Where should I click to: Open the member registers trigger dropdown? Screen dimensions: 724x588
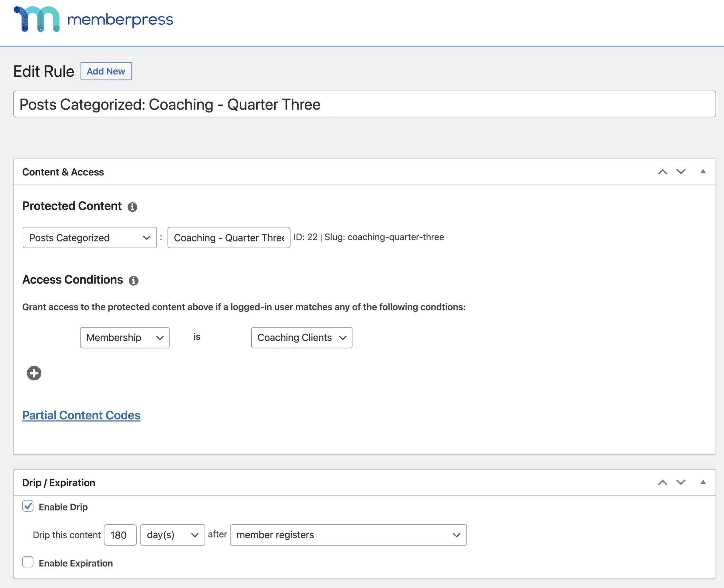coord(348,535)
